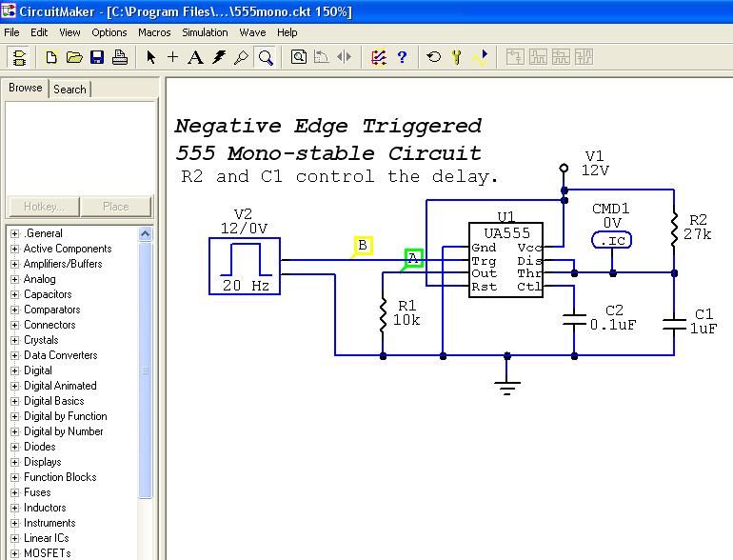The height and width of the screenshot is (560, 733).
Task: Click first grayed analysis window icon
Action: [x=515, y=57]
